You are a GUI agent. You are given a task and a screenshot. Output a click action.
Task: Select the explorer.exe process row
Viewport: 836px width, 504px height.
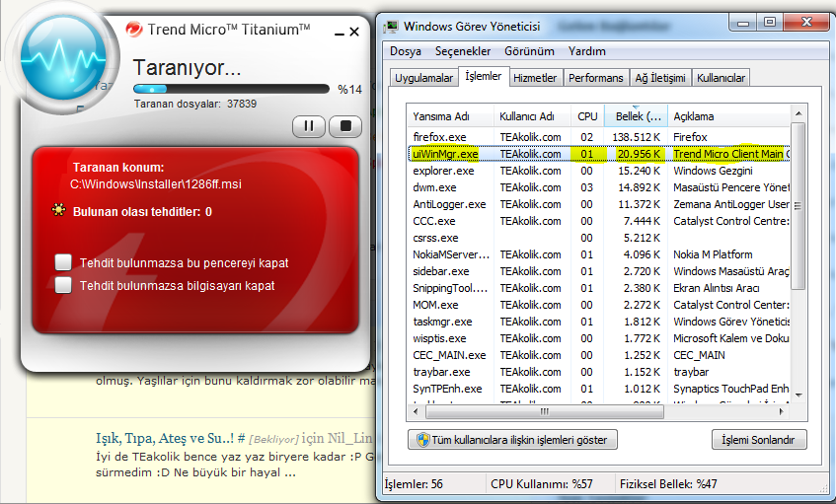(599, 171)
